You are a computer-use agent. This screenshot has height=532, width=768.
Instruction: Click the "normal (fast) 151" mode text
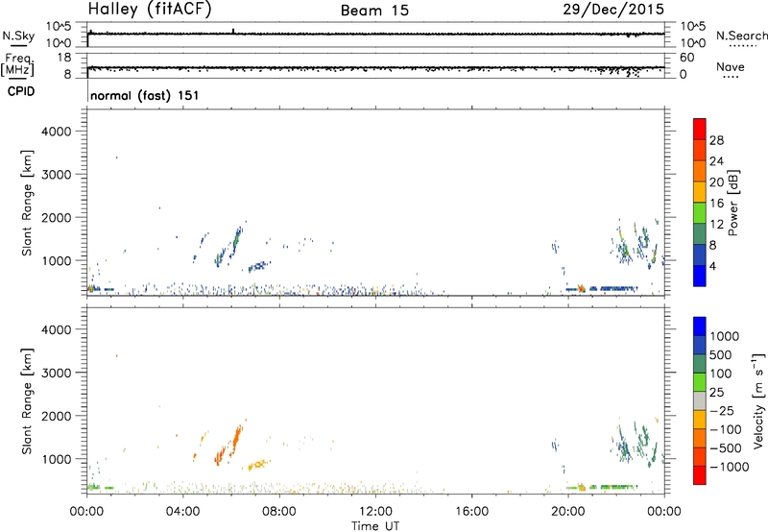click(x=145, y=95)
